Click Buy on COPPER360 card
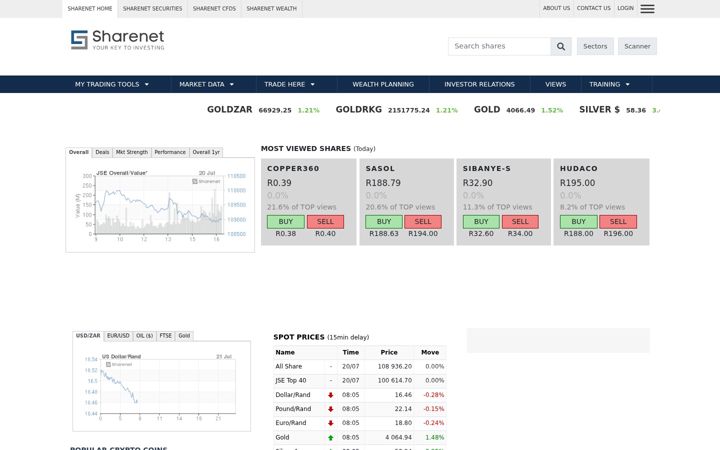 coord(286,222)
